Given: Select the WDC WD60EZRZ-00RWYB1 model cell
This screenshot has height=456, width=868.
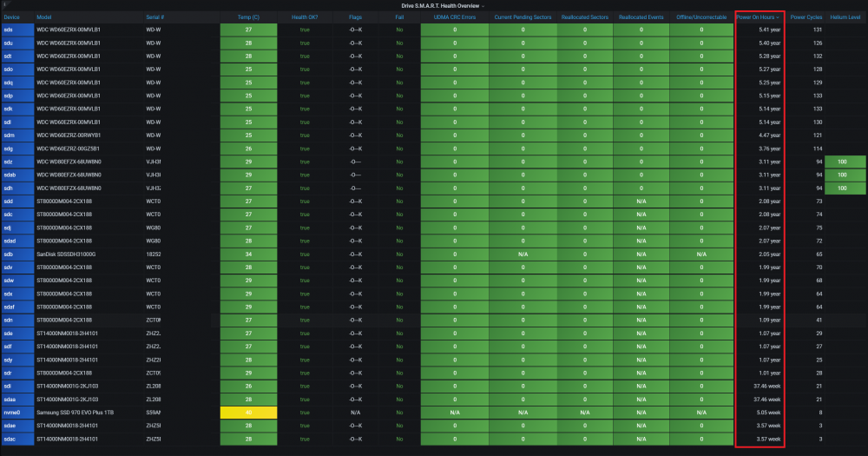Looking at the screenshot, I should 68,135.
